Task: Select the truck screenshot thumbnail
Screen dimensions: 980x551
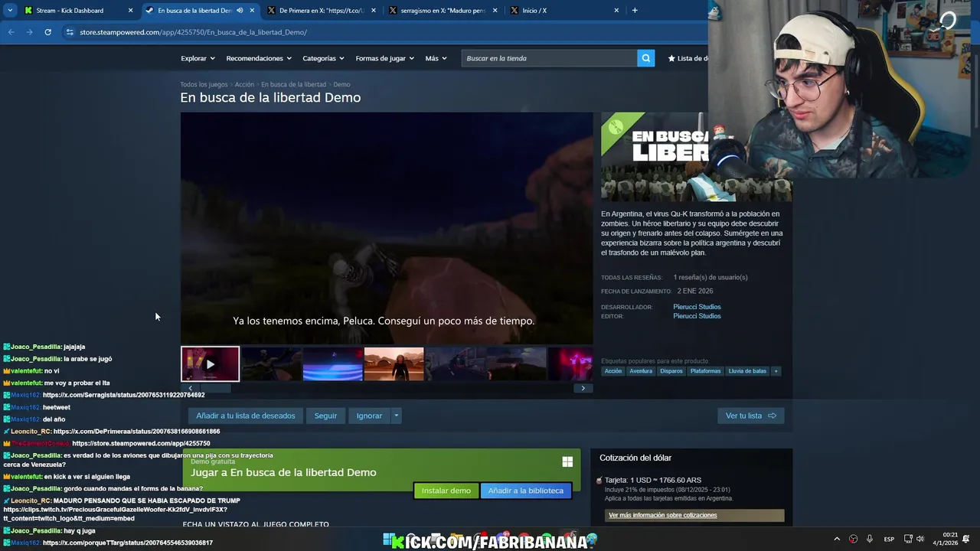Action: [456, 364]
